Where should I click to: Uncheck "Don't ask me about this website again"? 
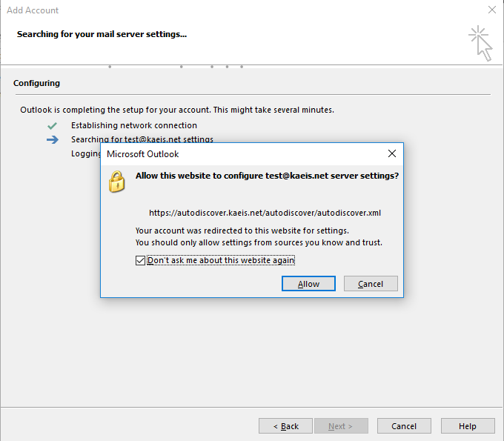[x=141, y=260]
